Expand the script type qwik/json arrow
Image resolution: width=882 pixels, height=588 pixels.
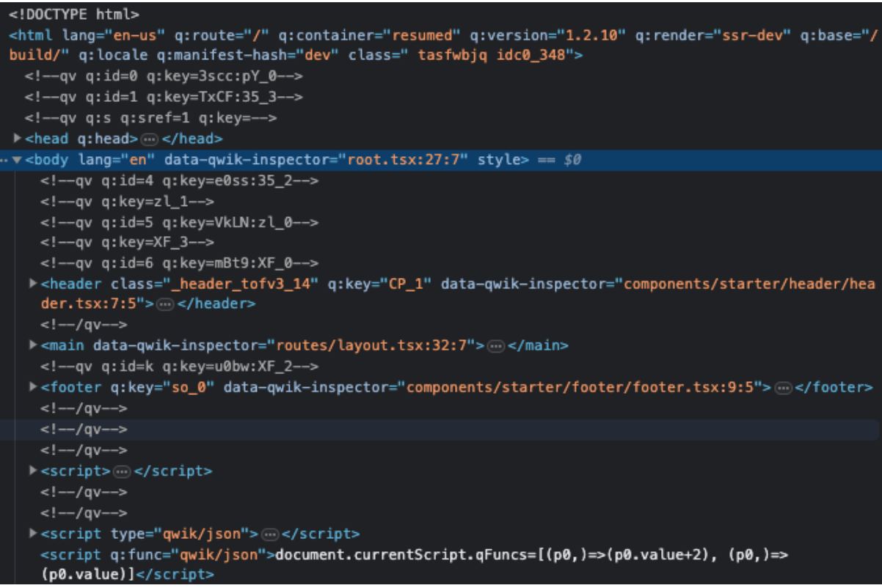click(x=33, y=534)
